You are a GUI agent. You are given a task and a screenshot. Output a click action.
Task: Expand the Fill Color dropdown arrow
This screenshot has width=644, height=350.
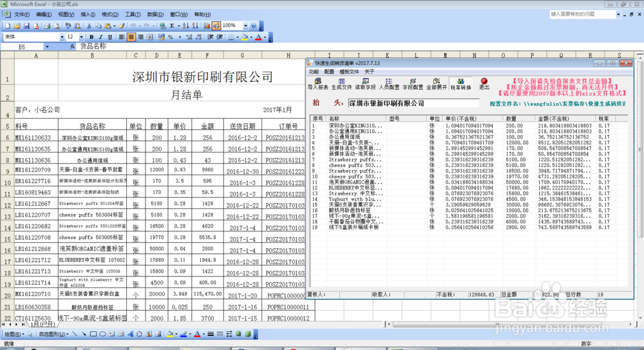251,37
